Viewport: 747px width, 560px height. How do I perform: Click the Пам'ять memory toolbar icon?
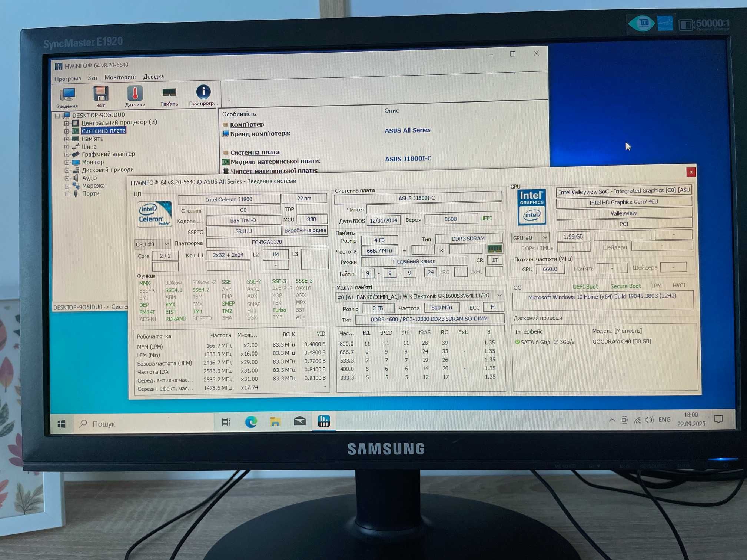[169, 96]
